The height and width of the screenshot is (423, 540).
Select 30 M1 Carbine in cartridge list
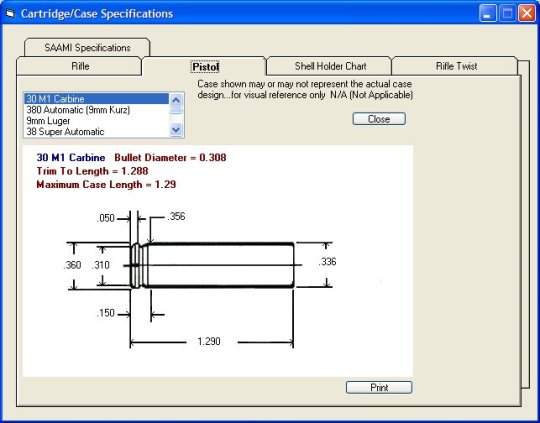pyautogui.click(x=97, y=99)
